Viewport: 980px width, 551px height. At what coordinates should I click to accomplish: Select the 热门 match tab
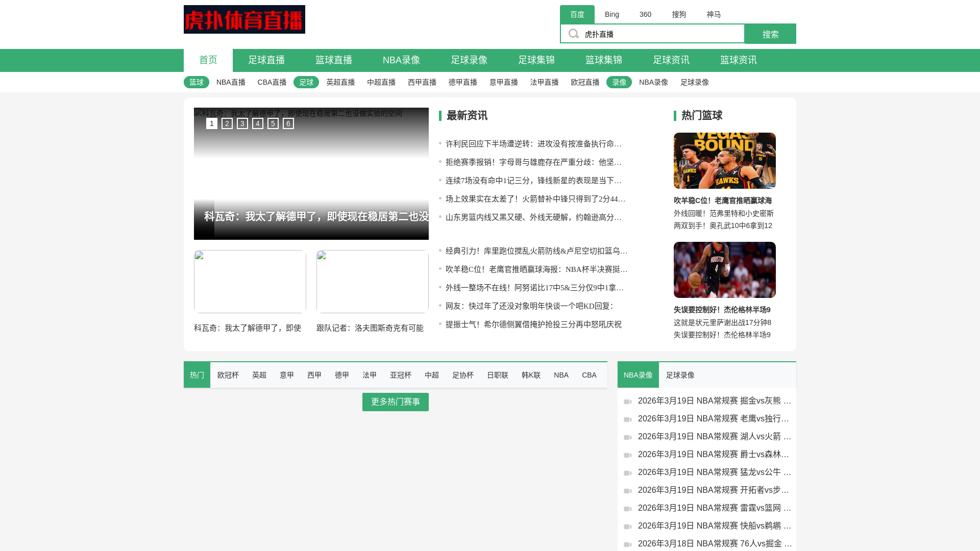pyautogui.click(x=197, y=375)
